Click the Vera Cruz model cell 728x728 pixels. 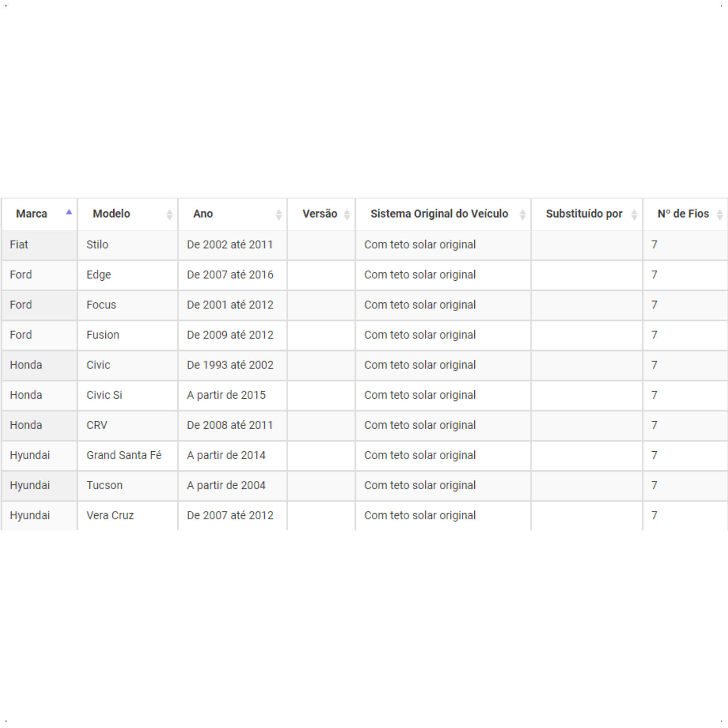(x=128, y=515)
